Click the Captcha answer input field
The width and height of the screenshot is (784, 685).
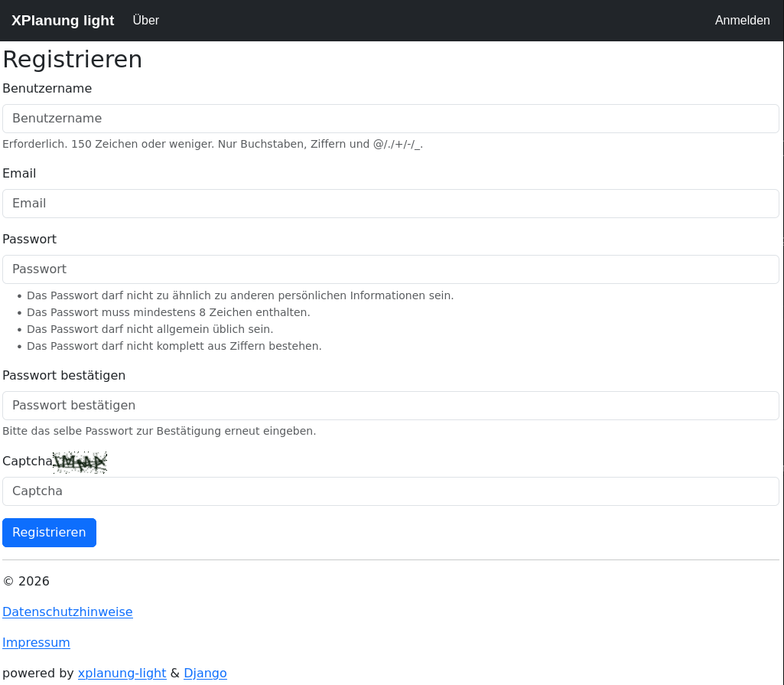click(x=391, y=491)
